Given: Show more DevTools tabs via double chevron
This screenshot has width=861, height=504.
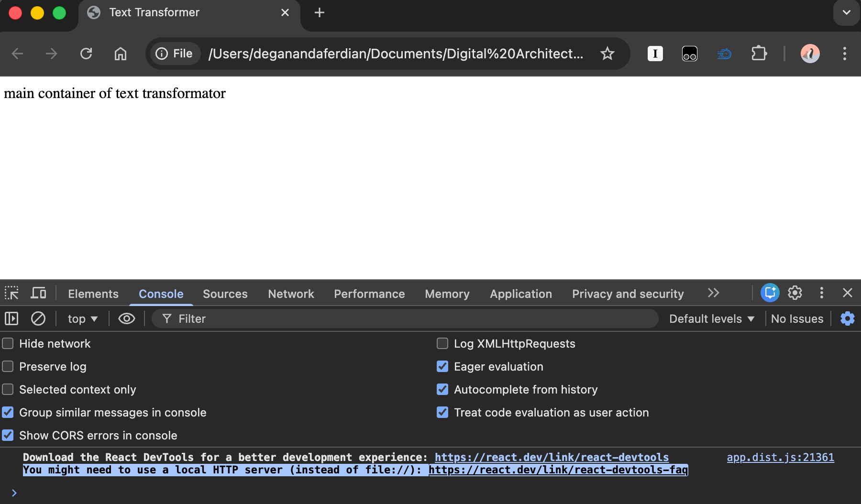Looking at the screenshot, I should [x=713, y=293].
